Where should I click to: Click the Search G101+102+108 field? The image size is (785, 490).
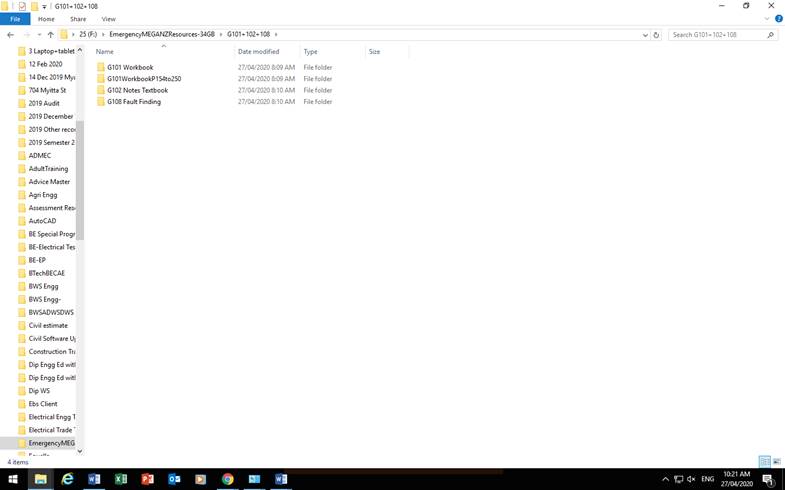point(719,35)
